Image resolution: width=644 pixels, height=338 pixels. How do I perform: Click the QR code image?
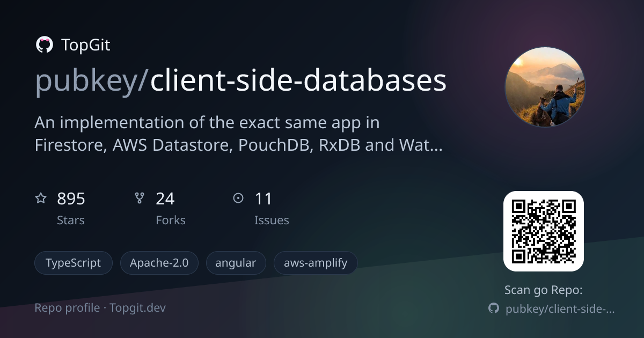click(544, 231)
